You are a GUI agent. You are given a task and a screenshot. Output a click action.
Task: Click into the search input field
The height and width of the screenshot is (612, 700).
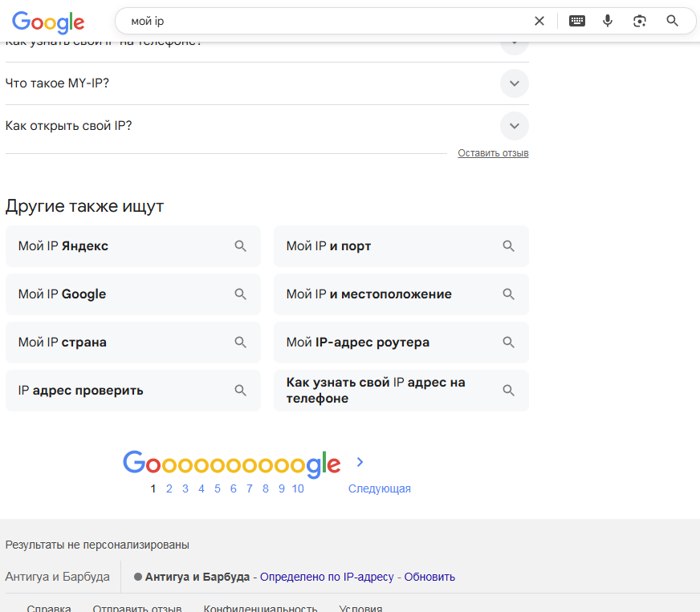321,21
